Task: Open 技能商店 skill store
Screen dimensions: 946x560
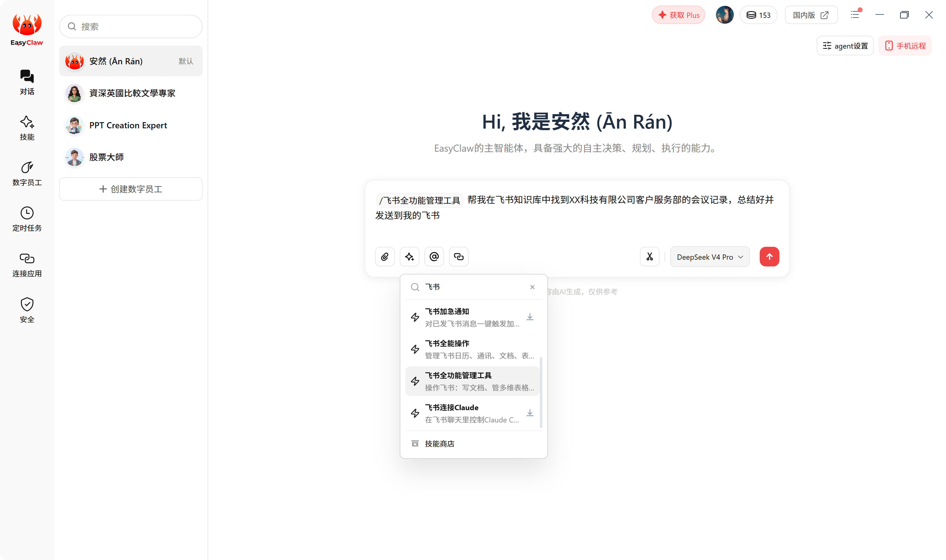Action: 473,444
